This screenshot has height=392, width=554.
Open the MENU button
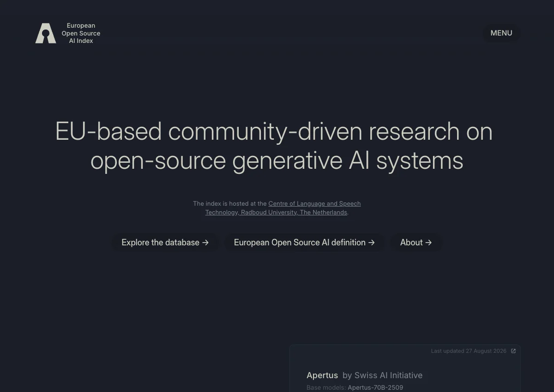(501, 33)
